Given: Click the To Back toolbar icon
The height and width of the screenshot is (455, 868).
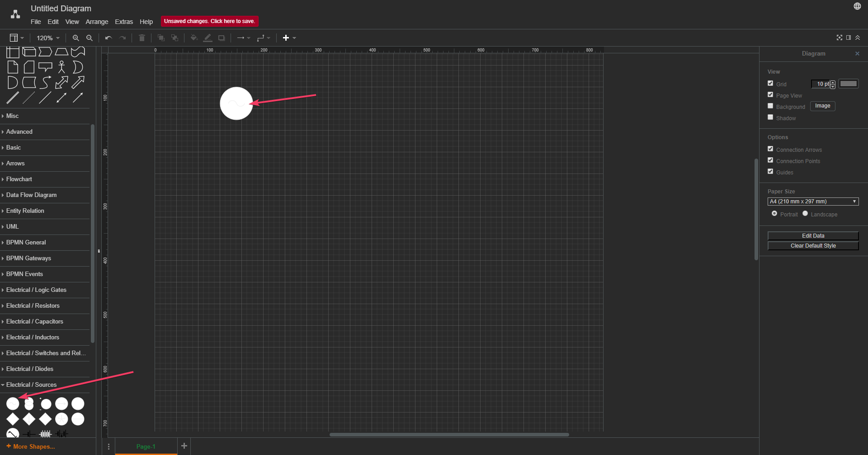Looking at the screenshot, I should 175,38.
